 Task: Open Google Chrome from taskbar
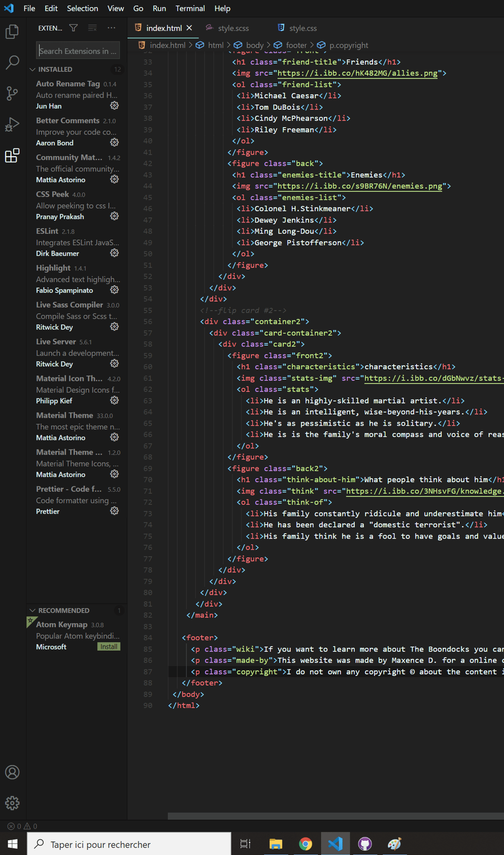[305, 844]
